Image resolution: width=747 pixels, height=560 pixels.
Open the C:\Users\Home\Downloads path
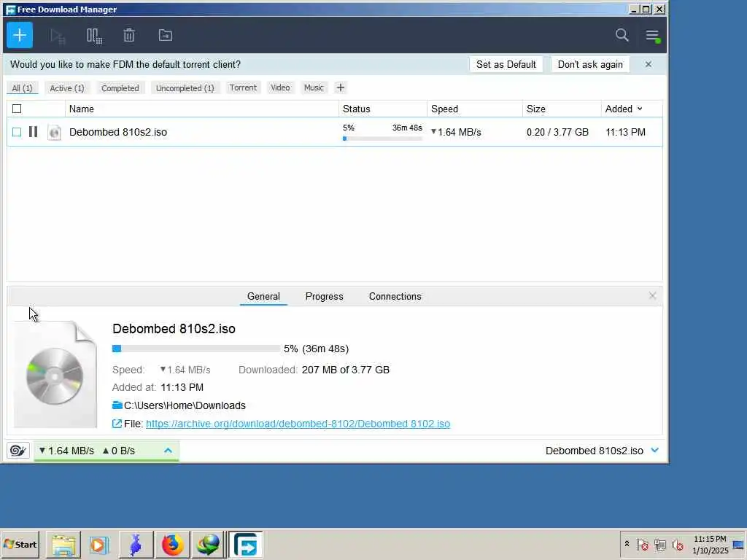(x=185, y=405)
